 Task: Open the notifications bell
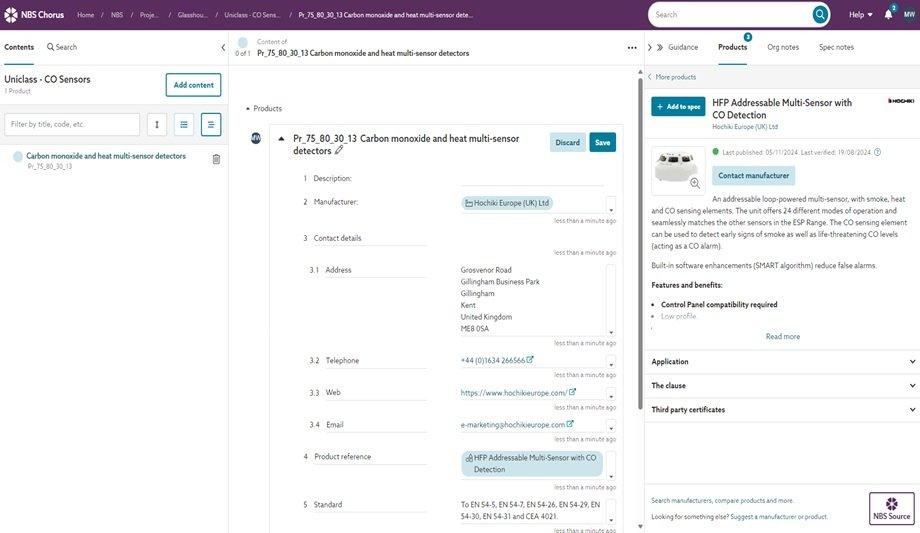click(x=888, y=15)
